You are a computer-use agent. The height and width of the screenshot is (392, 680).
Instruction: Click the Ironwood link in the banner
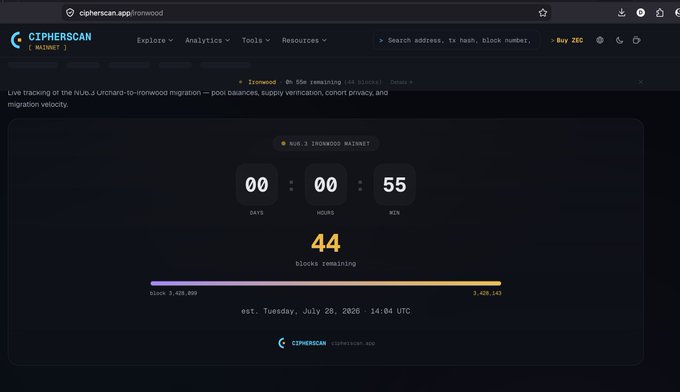coord(262,82)
